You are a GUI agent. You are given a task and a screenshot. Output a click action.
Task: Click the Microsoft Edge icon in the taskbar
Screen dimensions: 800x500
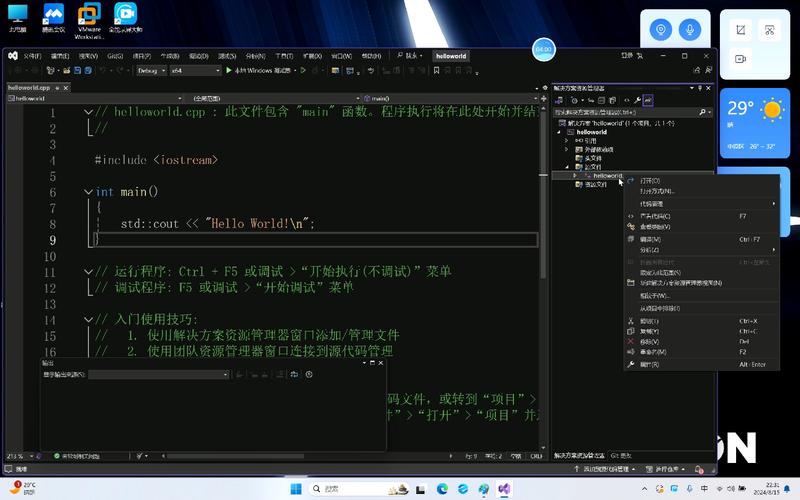point(442,489)
